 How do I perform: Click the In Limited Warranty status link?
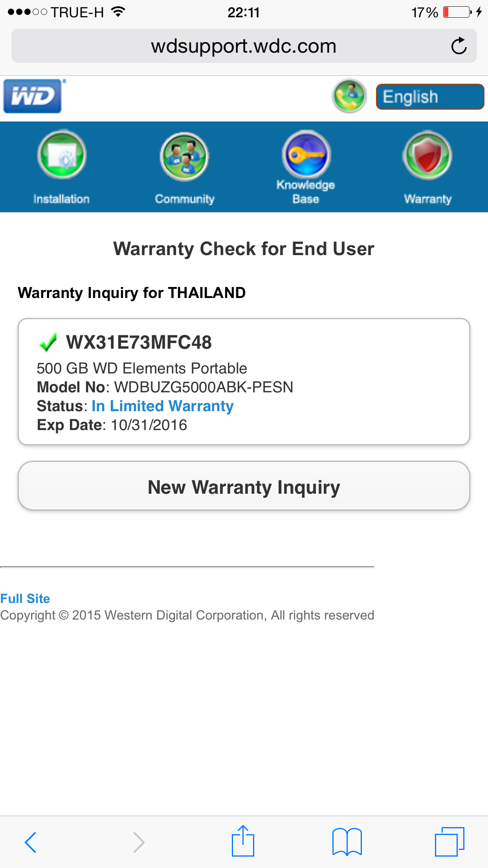(x=163, y=406)
